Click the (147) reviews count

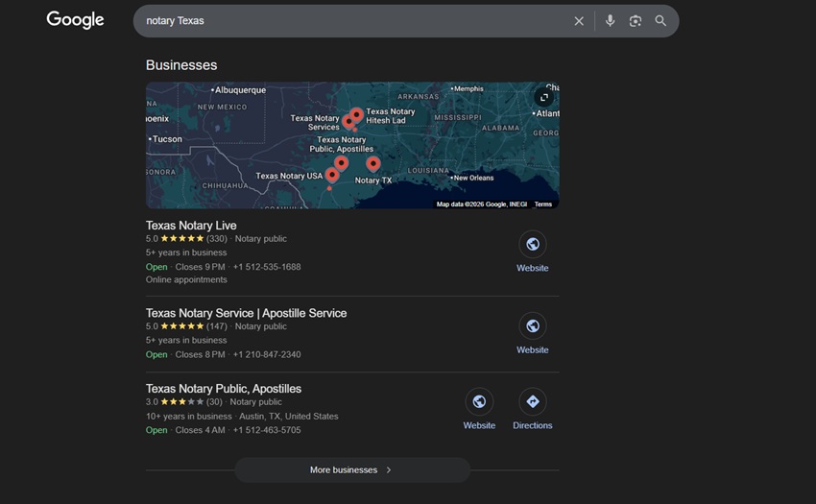click(217, 326)
